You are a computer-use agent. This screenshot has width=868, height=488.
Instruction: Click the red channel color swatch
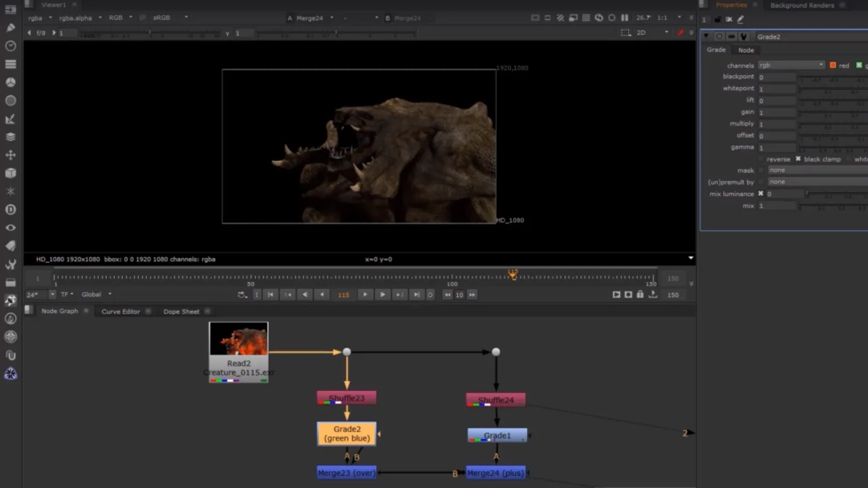[x=832, y=65]
